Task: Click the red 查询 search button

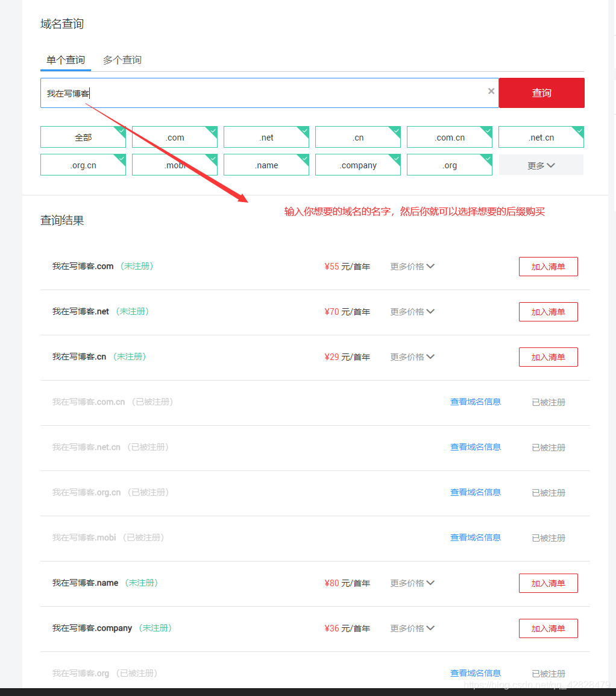Action: (x=541, y=93)
